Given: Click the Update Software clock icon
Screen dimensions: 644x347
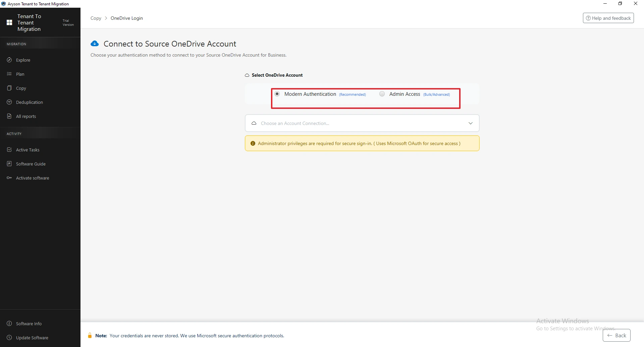Looking at the screenshot, I should pyautogui.click(x=9, y=338).
